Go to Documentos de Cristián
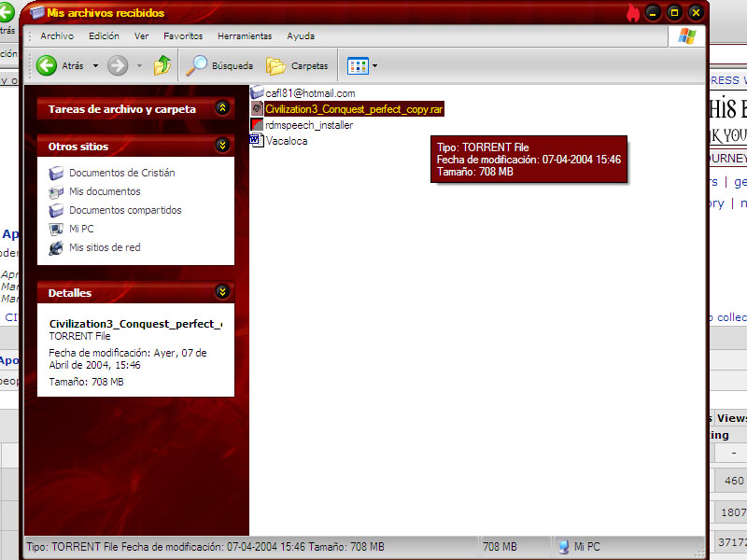Image resolution: width=747 pixels, height=560 pixels. tap(121, 173)
